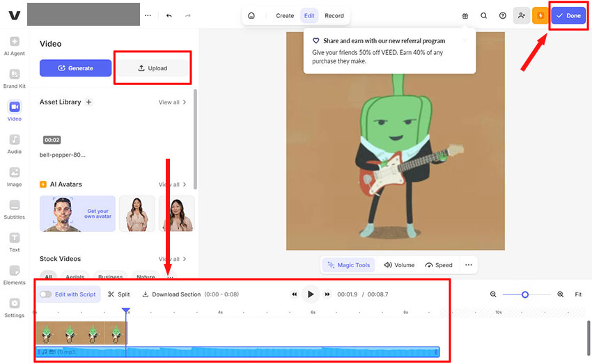592x364 pixels.
Task: Switch to the Record tab
Action: coord(334,15)
